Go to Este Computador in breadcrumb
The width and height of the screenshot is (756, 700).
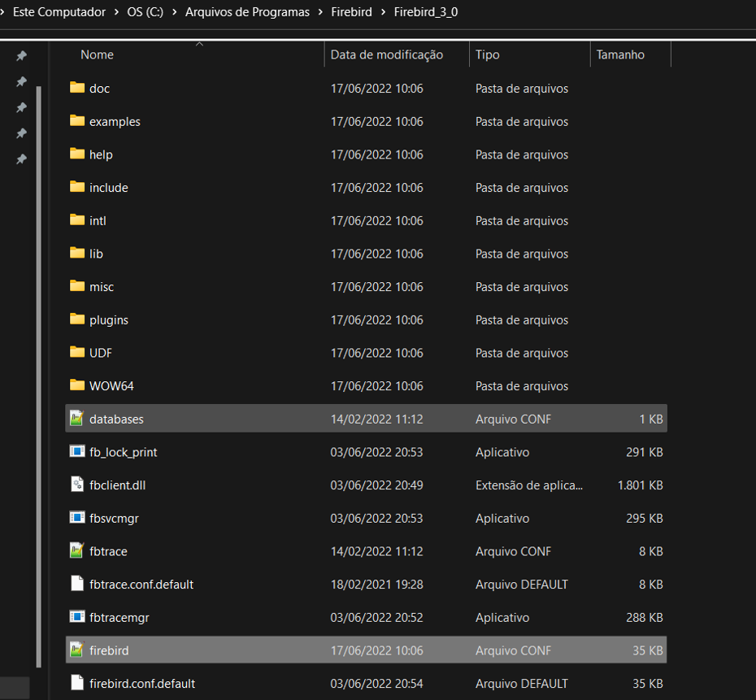(x=59, y=12)
